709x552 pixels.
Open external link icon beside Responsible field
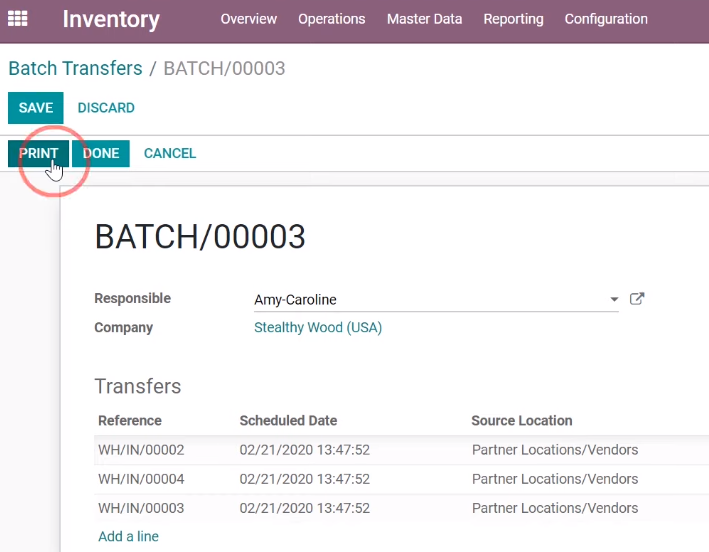pos(637,299)
